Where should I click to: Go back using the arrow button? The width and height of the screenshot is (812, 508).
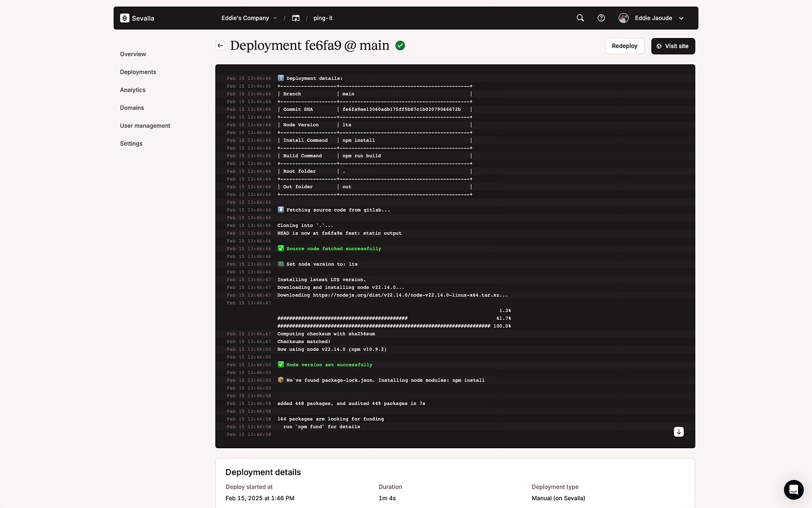[220, 46]
